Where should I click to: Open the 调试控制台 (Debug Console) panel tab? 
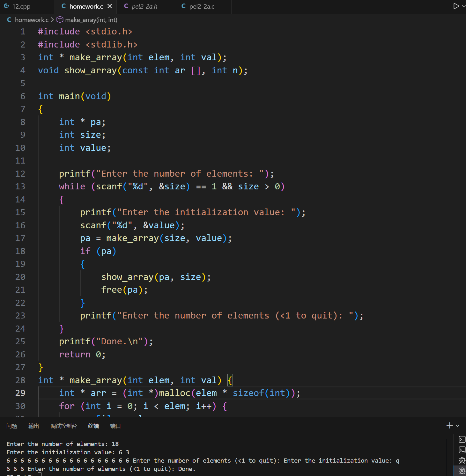tap(63, 426)
